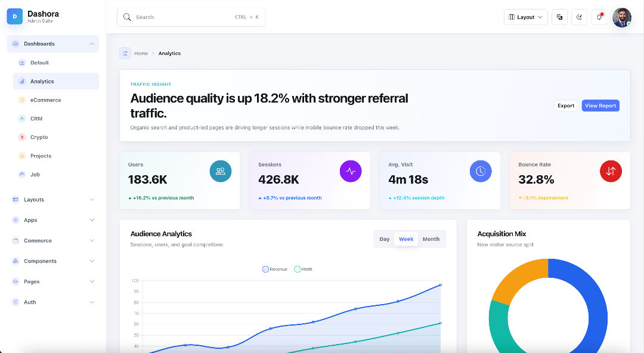Screen dimensions: 644x353
Task: Expand the Apps menu chevron
Action: click(92, 220)
